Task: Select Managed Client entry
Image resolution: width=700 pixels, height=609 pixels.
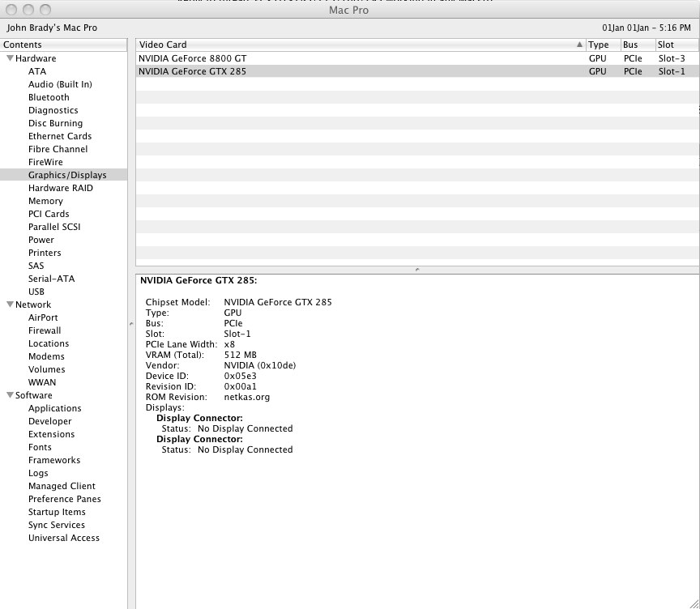Action: [62, 485]
